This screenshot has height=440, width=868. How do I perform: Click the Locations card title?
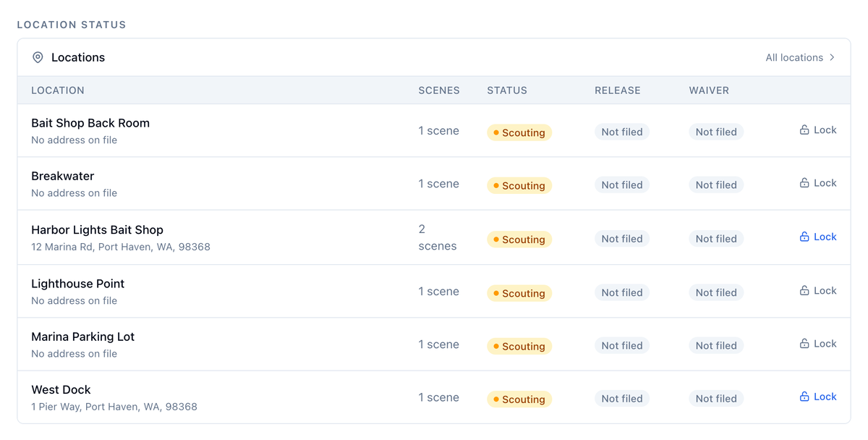[78, 57]
